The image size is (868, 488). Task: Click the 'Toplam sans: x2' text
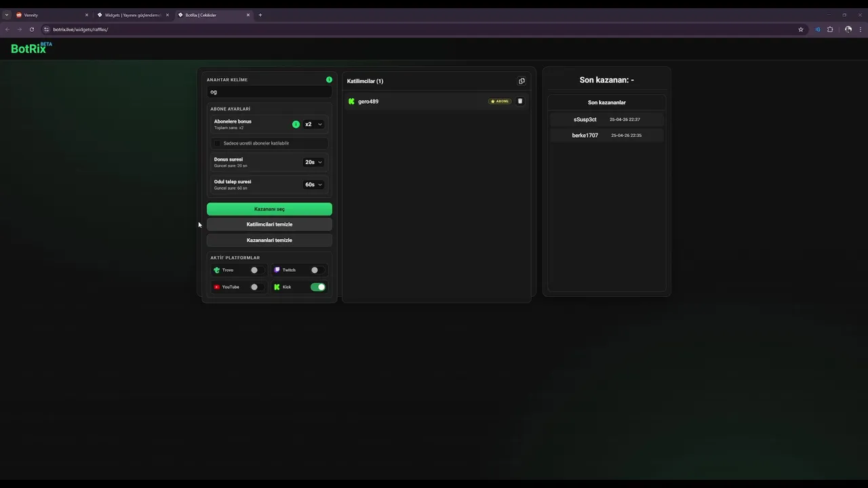pos(229,128)
